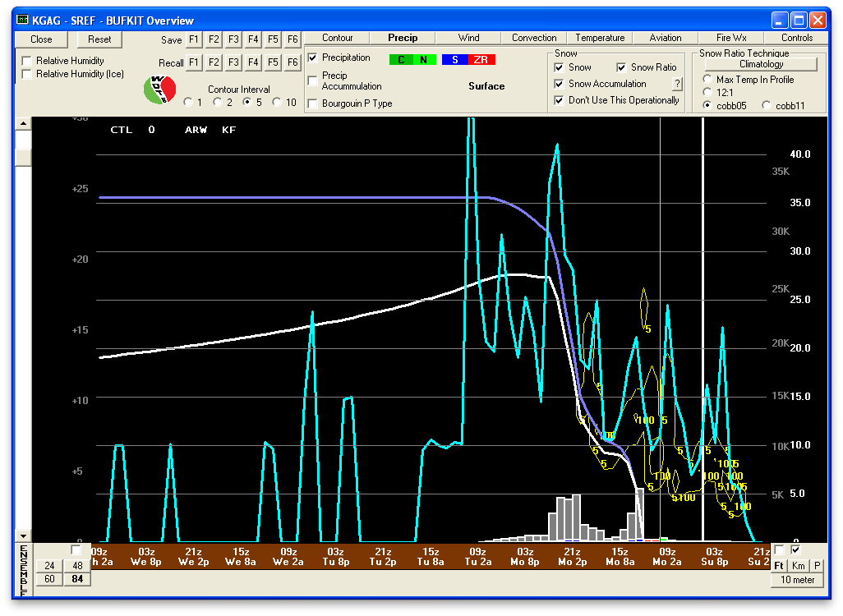The width and height of the screenshot is (843, 616).
Task: Select the 12:1 snow ratio radio button
Action: click(707, 93)
